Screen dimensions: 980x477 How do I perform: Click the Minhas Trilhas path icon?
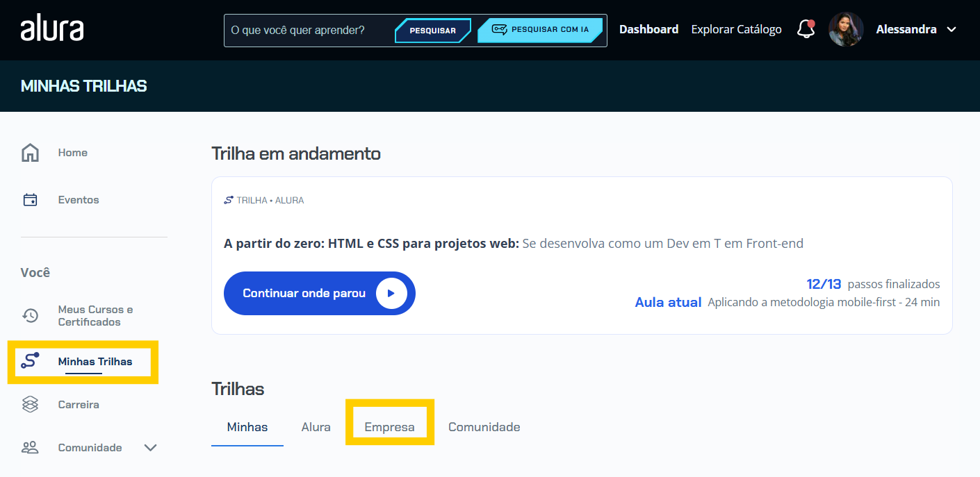[30, 361]
